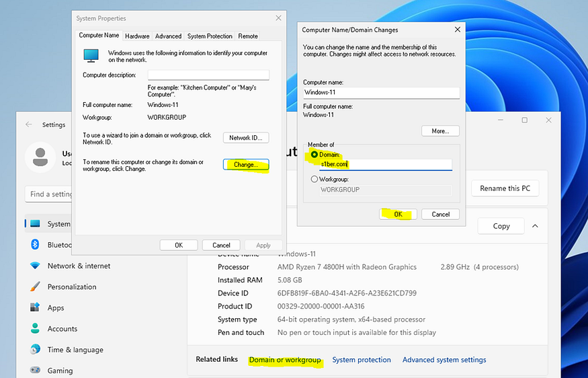The width and height of the screenshot is (588, 378).
Task: Open the System Protection tab
Action: click(x=210, y=36)
